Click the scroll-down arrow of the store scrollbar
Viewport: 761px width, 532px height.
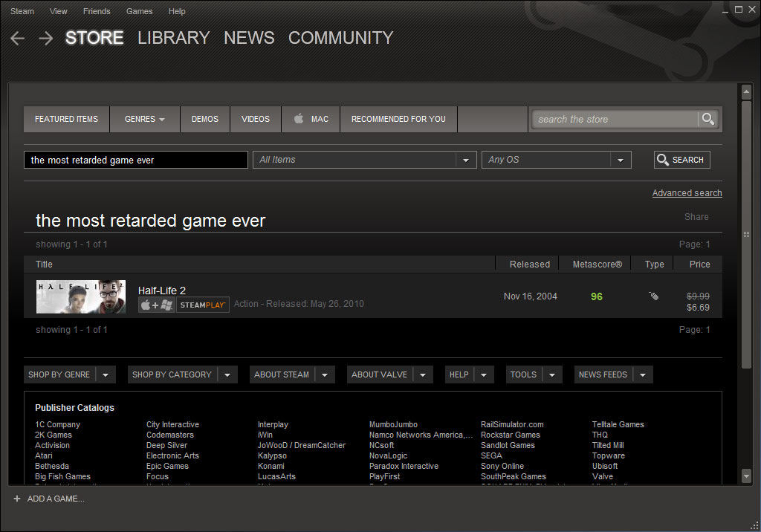coord(747,476)
